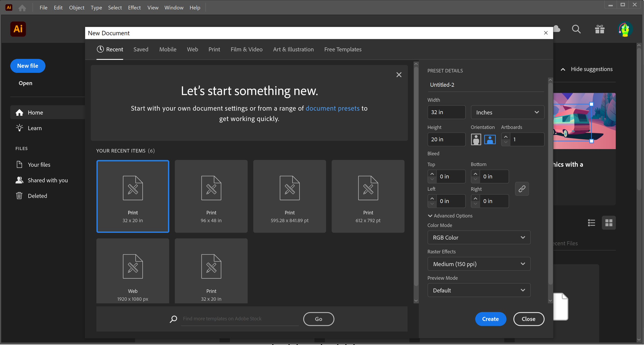Open the Preview Mode dropdown
The height and width of the screenshot is (345, 644).
[479, 290]
